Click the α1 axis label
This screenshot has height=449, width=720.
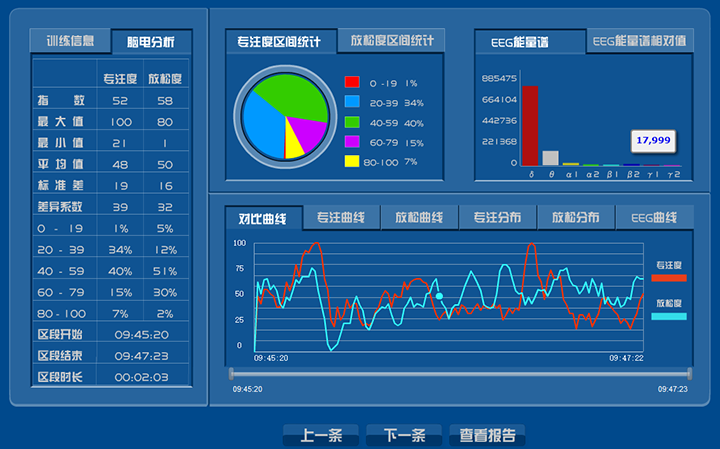[x=572, y=174]
